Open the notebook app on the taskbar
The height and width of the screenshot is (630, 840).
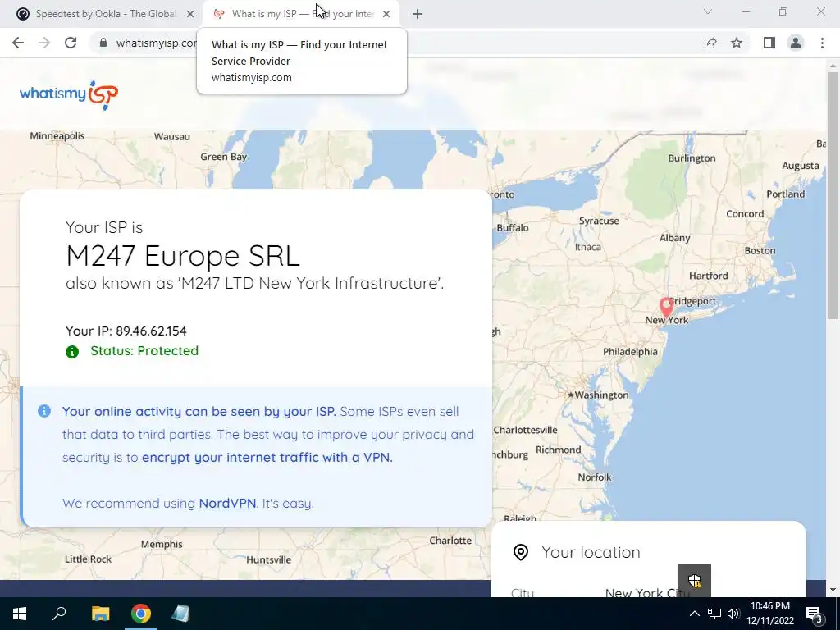180,614
